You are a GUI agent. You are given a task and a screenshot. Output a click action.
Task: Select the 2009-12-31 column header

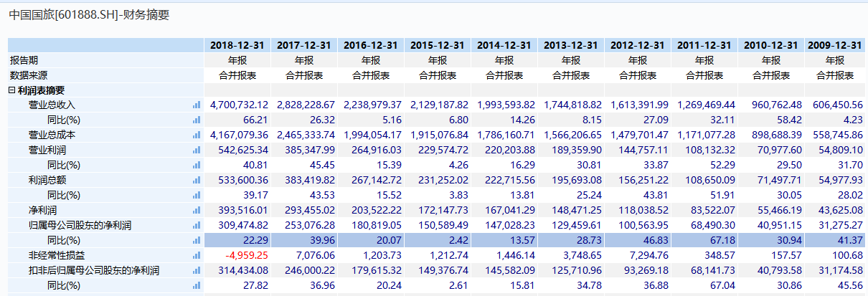coord(834,45)
